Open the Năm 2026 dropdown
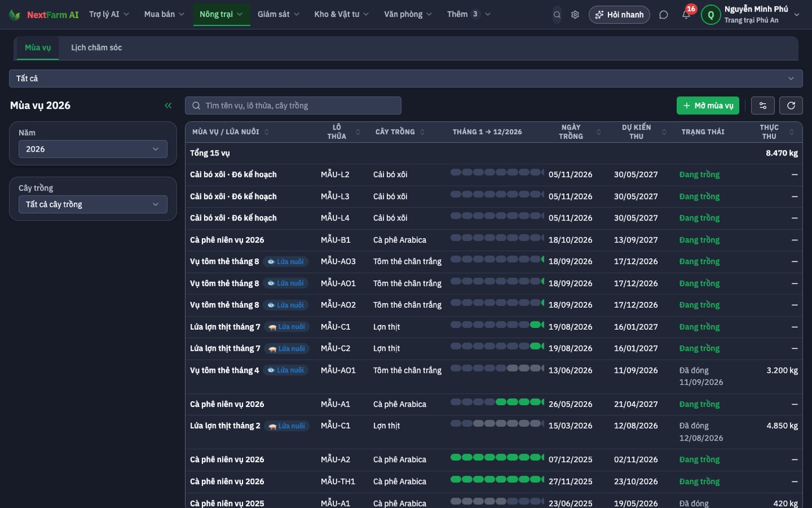812x508 pixels. click(92, 149)
